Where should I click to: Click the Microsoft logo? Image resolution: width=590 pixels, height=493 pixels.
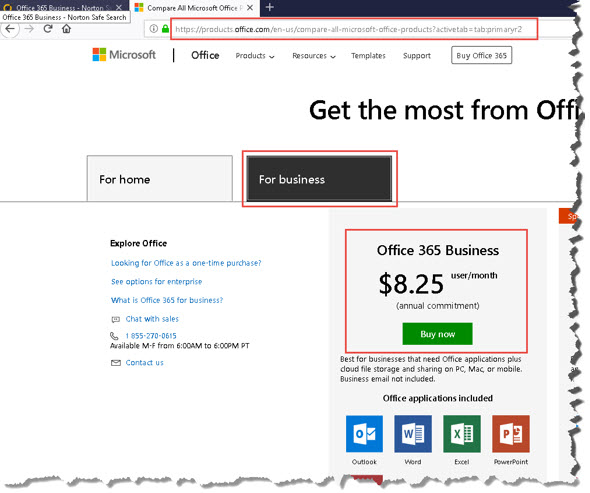(x=124, y=55)
